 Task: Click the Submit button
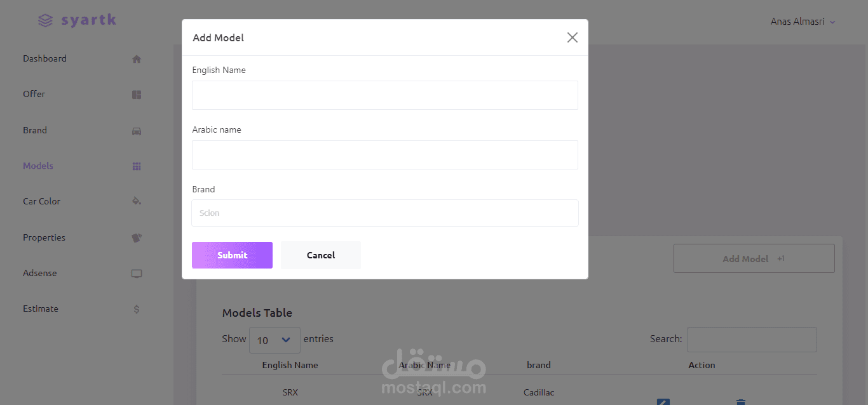coord(232,255)
